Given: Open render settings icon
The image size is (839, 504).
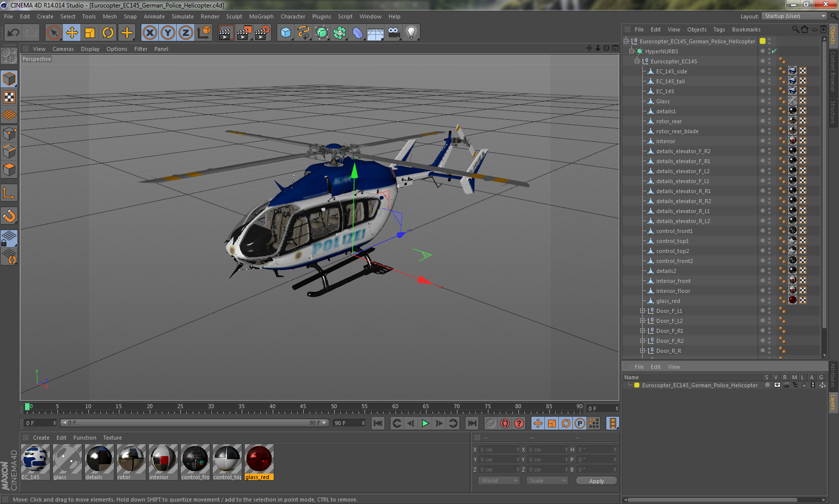Looking at the screenshot, I should tap(263, 33).
